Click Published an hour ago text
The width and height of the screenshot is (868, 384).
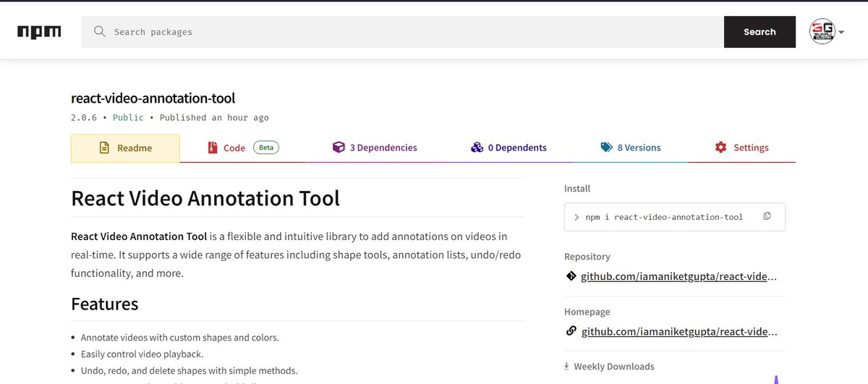click(214, 118)
